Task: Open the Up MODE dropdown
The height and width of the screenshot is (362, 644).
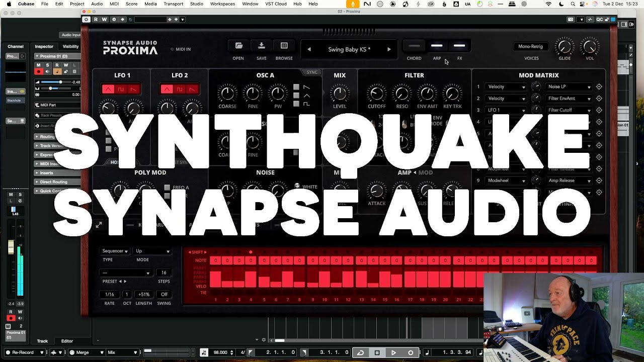Action: coord(152,251)
